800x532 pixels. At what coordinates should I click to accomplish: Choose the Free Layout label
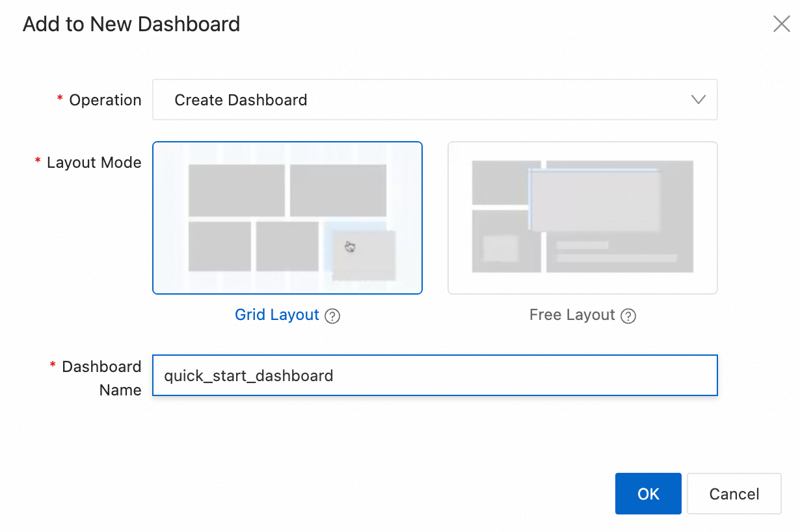tap(572, 315)
